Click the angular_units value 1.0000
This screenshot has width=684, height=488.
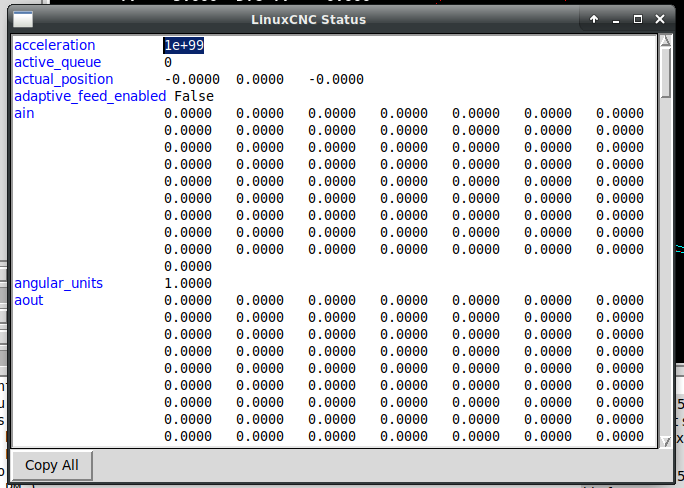point(188,283)
